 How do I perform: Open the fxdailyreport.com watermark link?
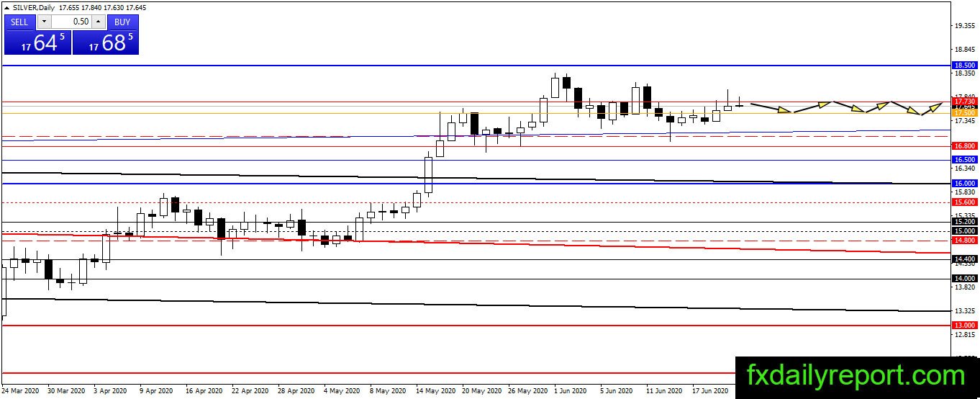[x=856, y=376]
